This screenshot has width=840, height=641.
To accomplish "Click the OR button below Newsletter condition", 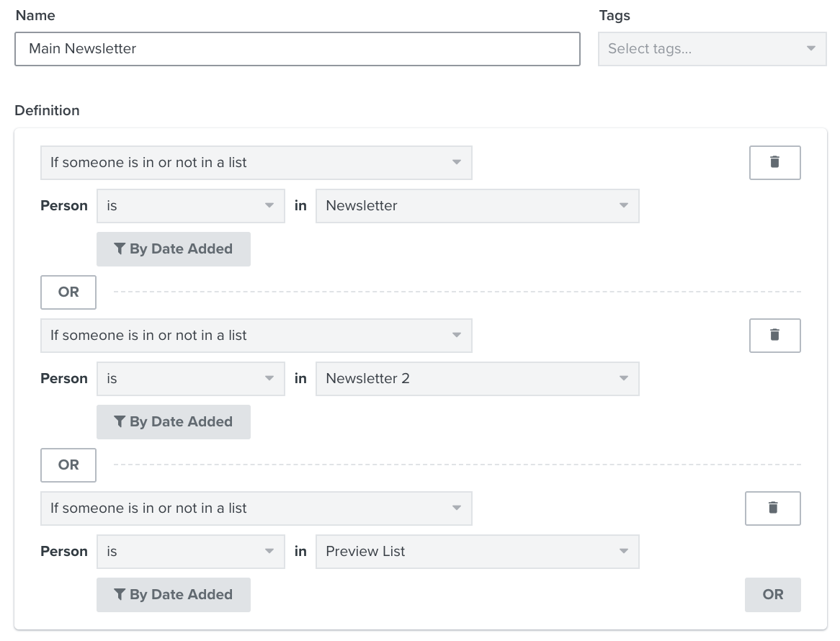I will tap(68, 292).
